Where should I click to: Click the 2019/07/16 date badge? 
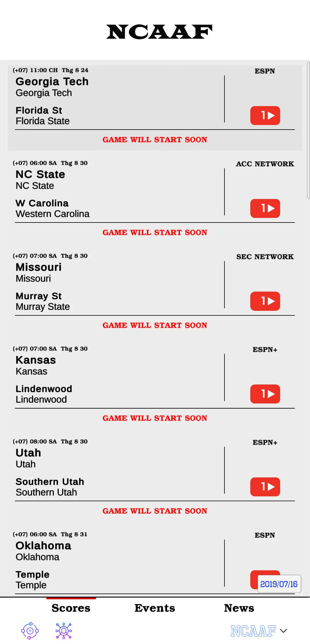[279, 584]
